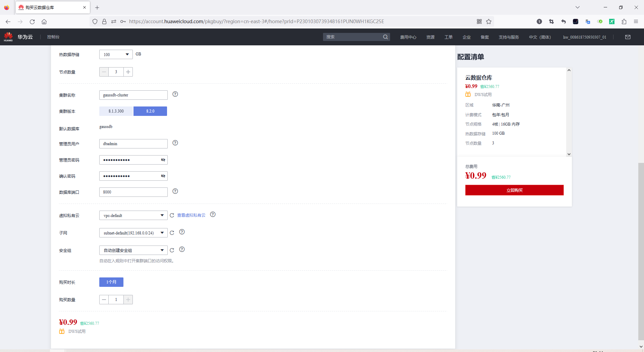
Task: Go to browser home page
Action: [x=44, y=21]
